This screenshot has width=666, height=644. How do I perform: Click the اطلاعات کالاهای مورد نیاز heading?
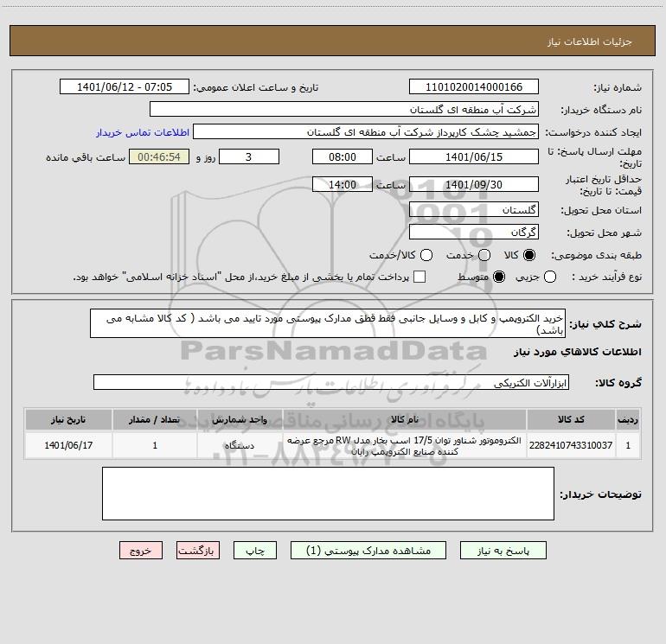(x=578, y=352)
